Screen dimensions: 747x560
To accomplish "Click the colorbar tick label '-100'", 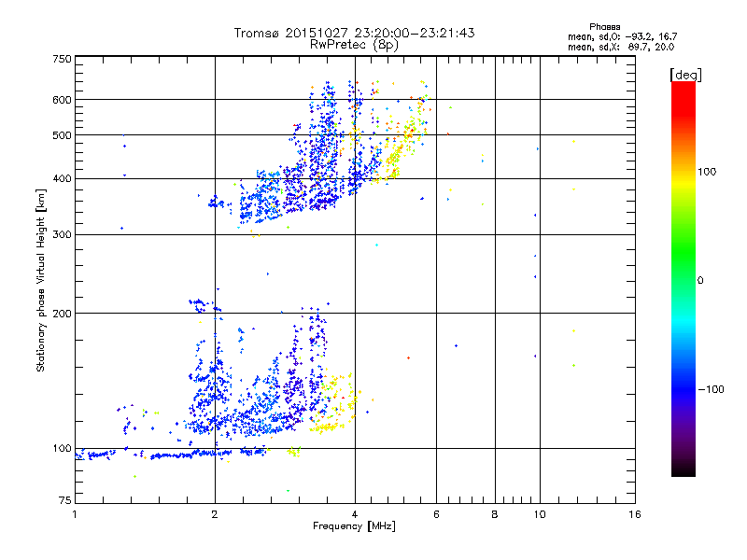I will (x=711, y=389).
